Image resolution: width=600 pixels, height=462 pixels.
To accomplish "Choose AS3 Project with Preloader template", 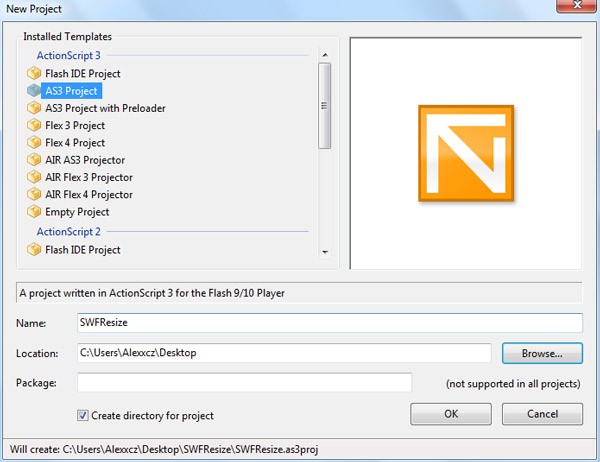I will pyautogui.click(x=105, y=108).
